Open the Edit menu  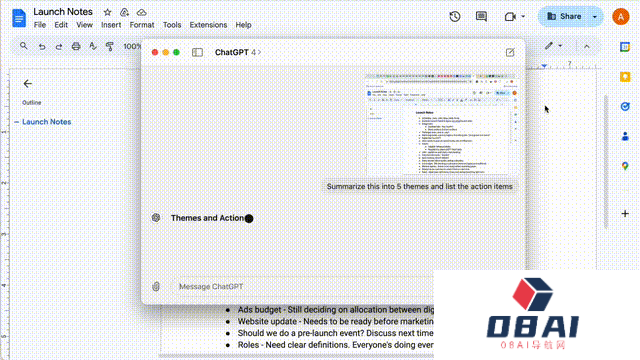click(x=61, y=25)
